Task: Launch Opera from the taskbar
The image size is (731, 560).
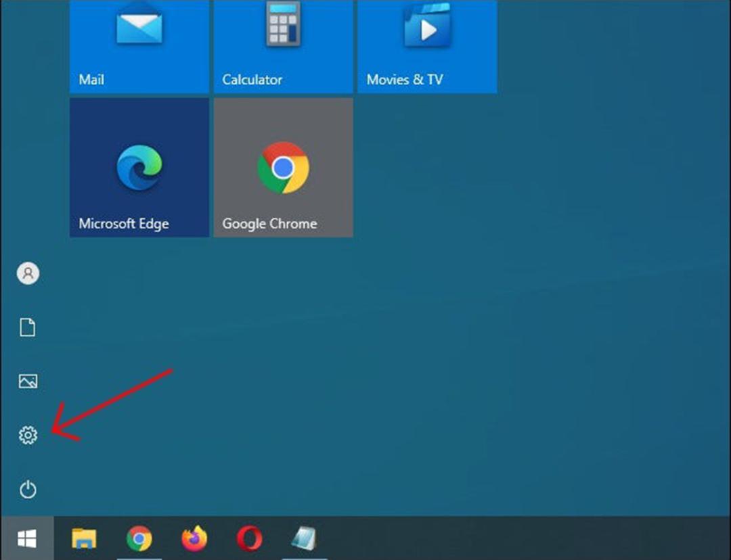Action: coord(249,538)
